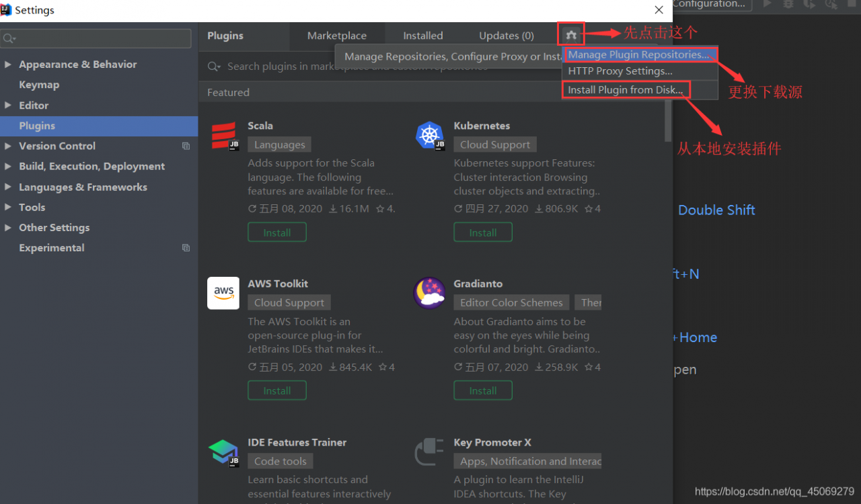Click Run with Coverage icon in IDE toolbar

[x=809, y=4]
